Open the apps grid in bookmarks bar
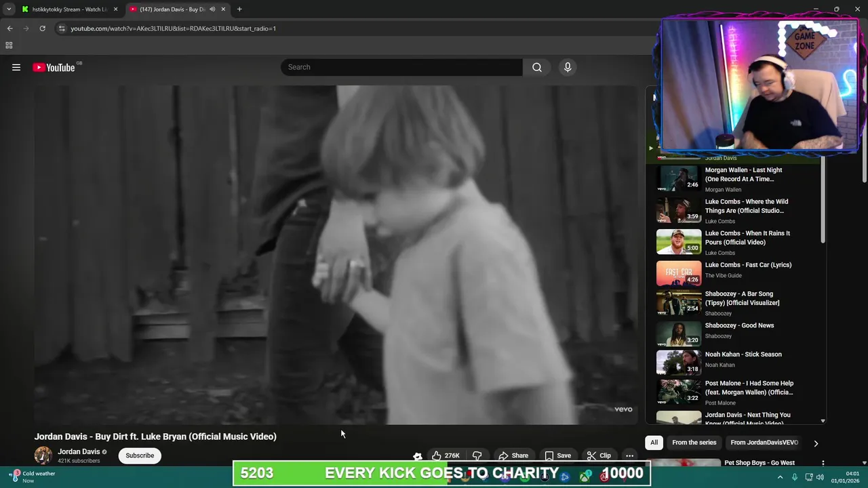The height and width of the screenshot is (488, 868). tap(9, 45)
